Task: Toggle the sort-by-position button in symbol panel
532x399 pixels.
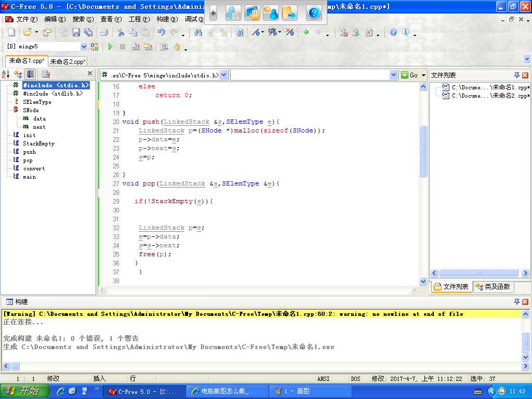Action: (30, 74)
